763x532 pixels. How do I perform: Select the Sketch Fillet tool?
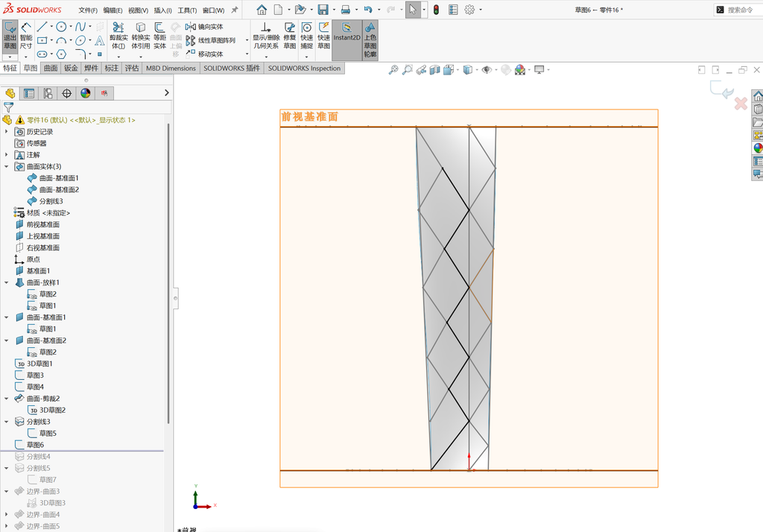80,54
